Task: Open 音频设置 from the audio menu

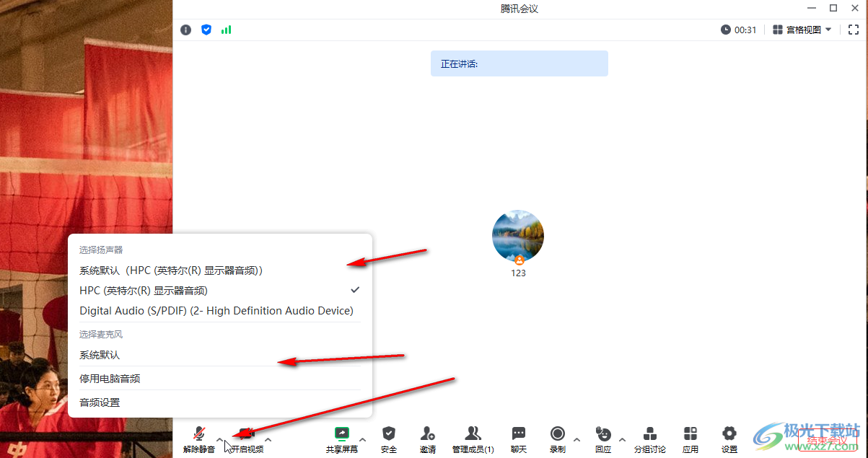Action: 220,402
